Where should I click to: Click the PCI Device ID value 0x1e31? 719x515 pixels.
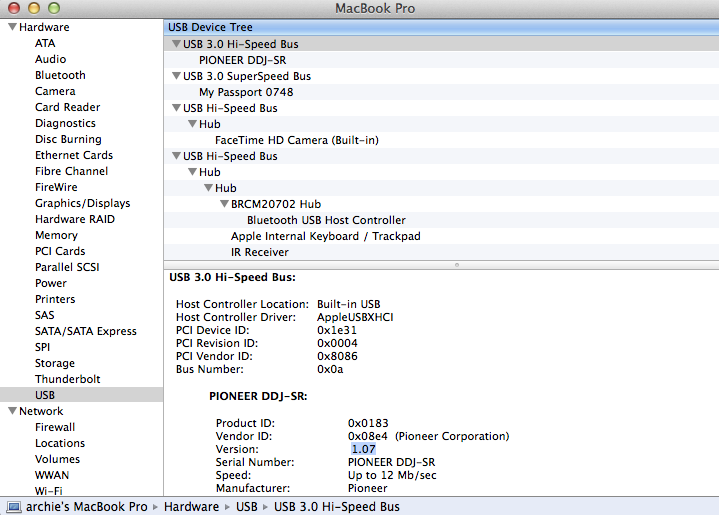(337, 330)
